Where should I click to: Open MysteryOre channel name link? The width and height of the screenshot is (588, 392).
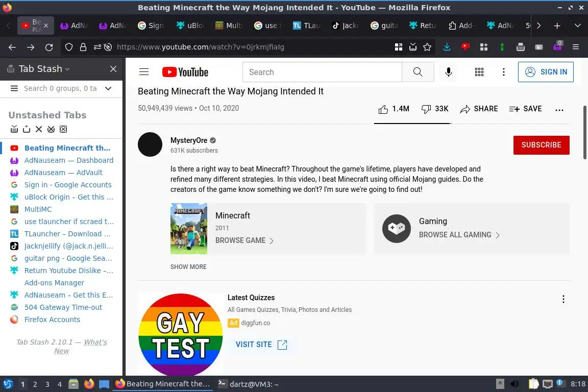click(189, 140)
